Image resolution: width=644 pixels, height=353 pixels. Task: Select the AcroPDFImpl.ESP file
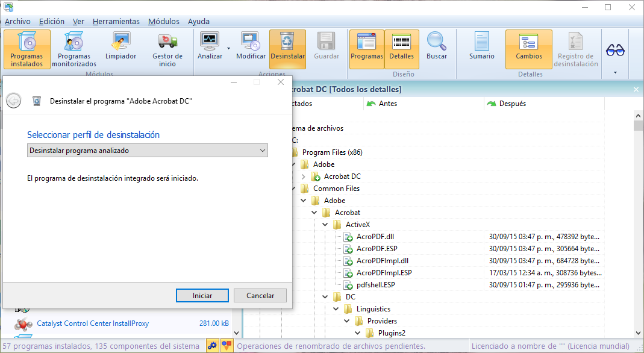(x=384, y=273)
